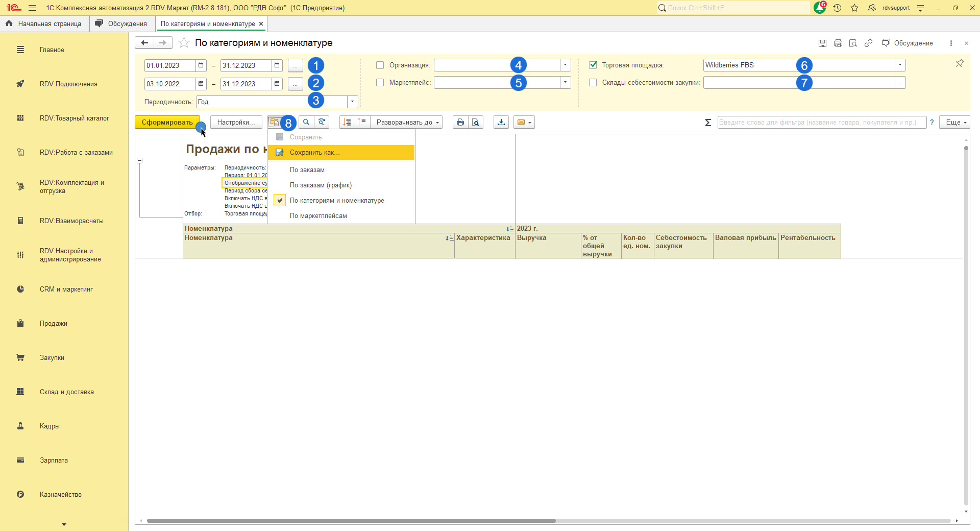Open the Настройки... button

pos(236,123)
